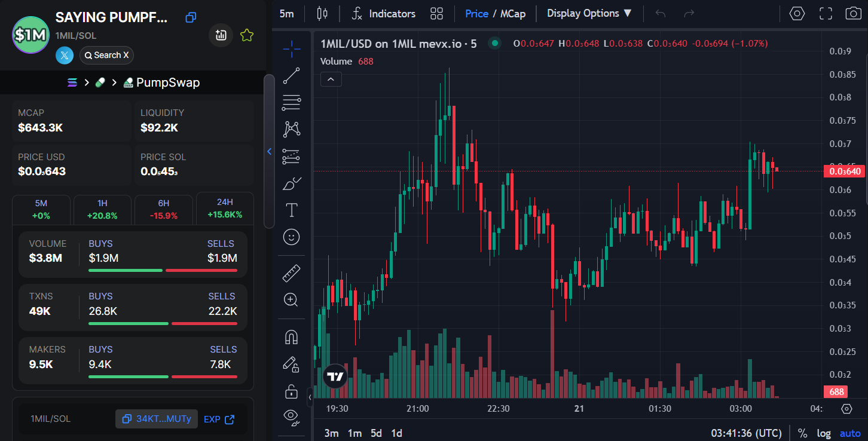Viewport: 868px width, 441px height.
Task: Toggle magnet mode for drawings
Action: (x=291, y=338)
